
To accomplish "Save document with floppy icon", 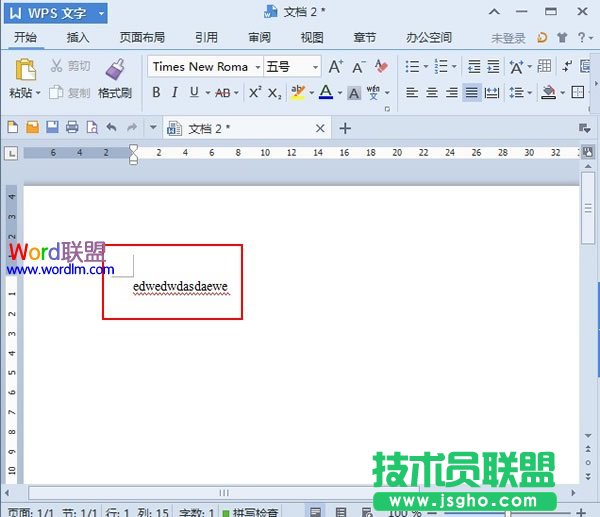I will point(52,127).
